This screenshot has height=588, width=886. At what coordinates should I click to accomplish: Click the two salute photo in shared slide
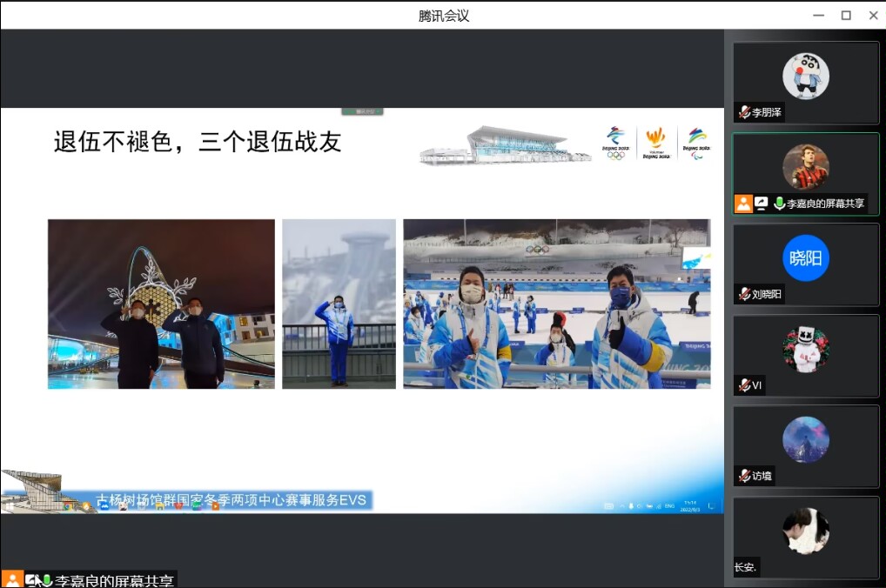(x=161, y=304)
